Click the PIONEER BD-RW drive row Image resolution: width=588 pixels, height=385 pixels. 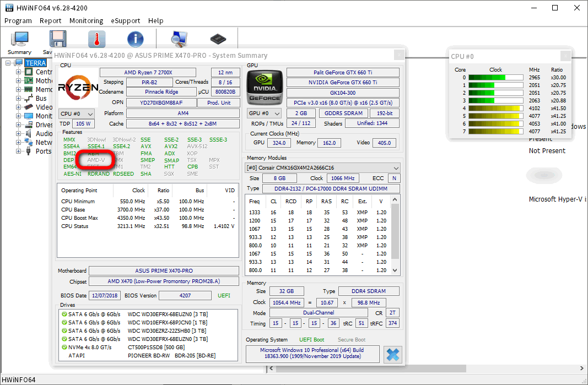148,355
